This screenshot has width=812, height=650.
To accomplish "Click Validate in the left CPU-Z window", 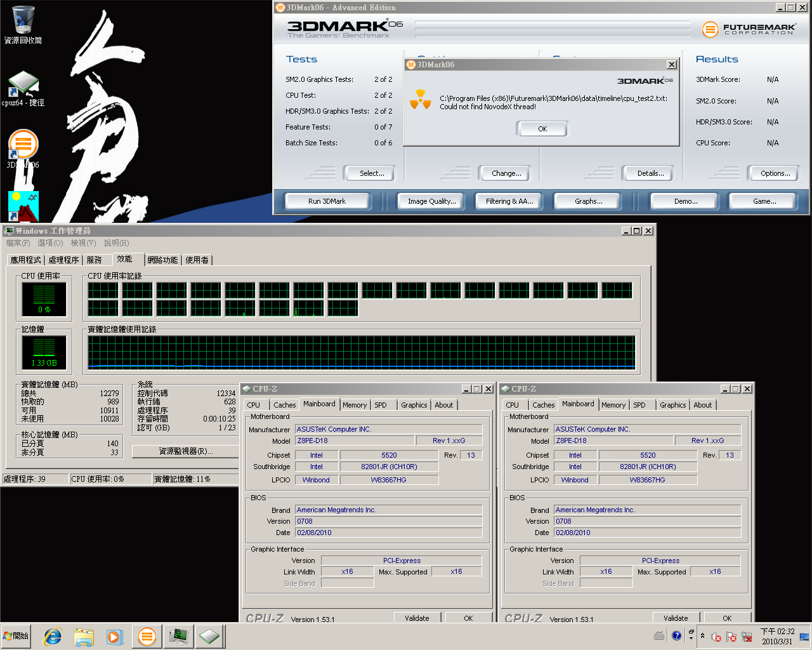I will pos(417,618).
